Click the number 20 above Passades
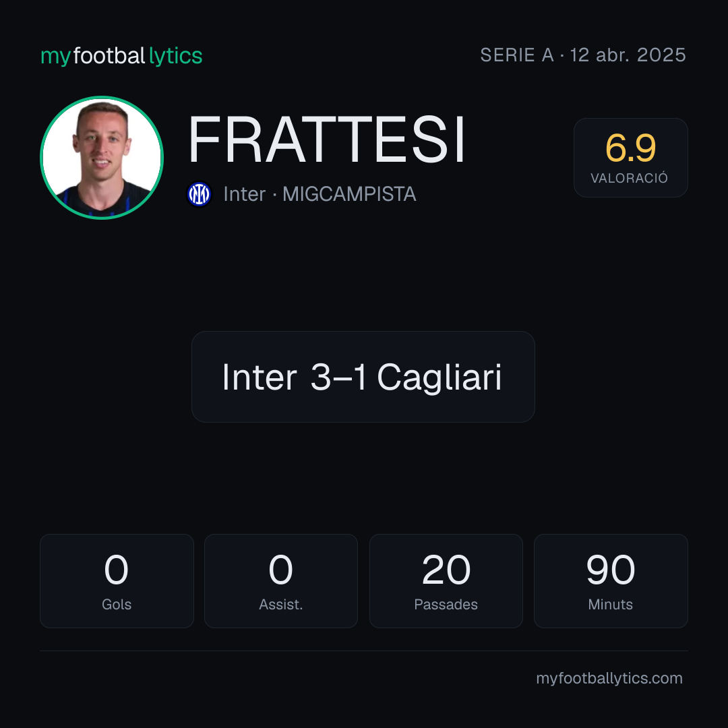Viewport: 728px width, 728px height. tap(446, 570)
